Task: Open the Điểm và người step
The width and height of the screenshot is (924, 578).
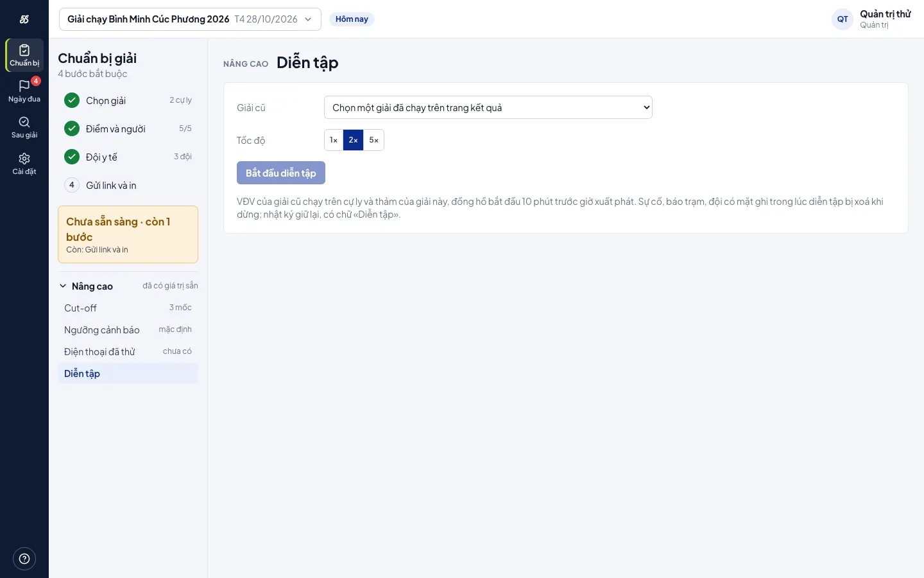Action: coord(128,128)
